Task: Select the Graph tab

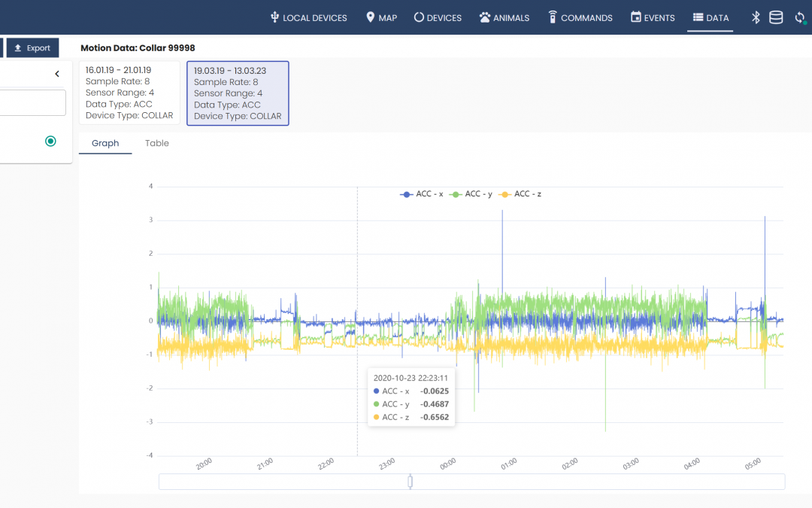Action: (105, 143)
